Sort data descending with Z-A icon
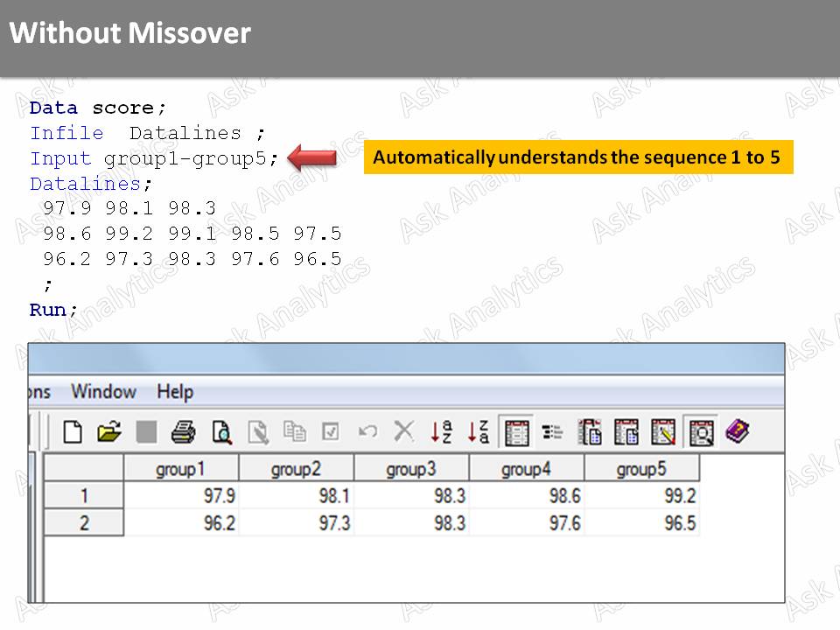 (x=478, y=431)
